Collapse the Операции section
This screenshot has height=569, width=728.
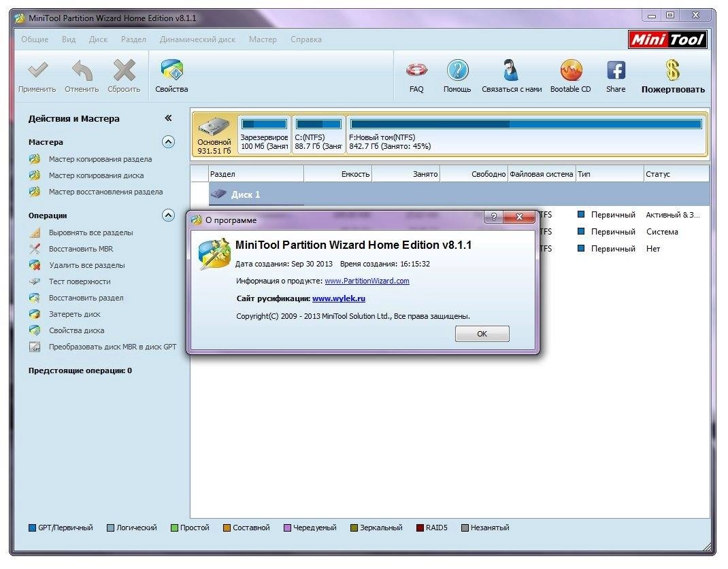pyautogui.click(x=168, y=215)
